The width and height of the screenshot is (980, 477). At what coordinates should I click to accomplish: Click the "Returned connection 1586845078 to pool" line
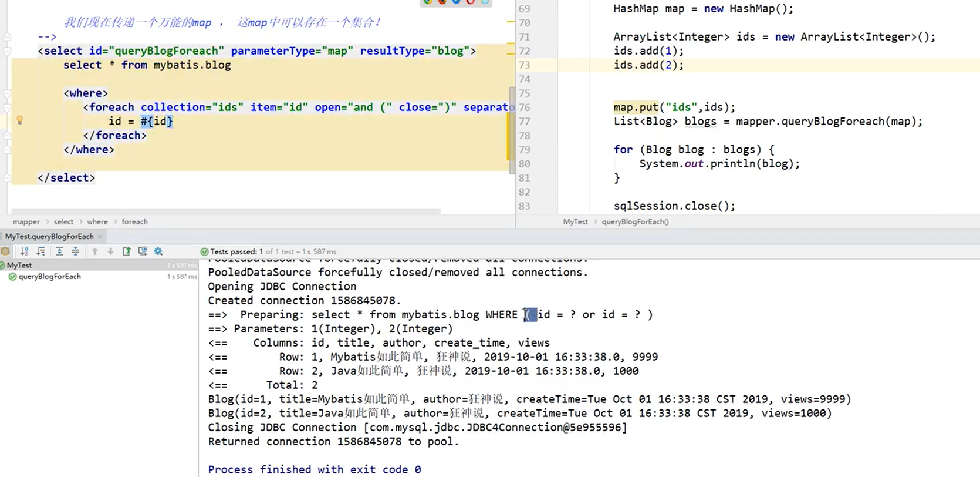[x=333, y=442]
